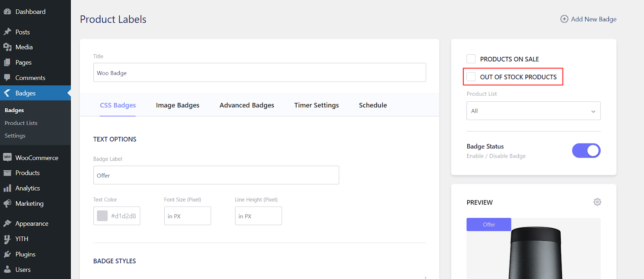This screenshot has width=644, height=279.
Task: Click the Product Labels heading
Action: click(x=113, y=19)
